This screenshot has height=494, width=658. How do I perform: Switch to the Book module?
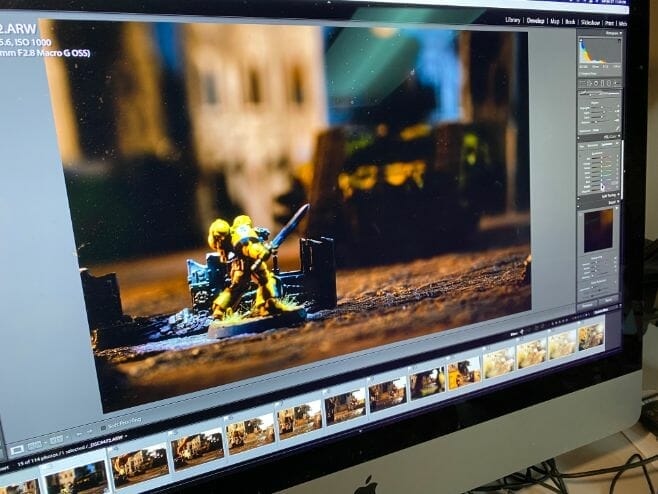click(570, 21)
